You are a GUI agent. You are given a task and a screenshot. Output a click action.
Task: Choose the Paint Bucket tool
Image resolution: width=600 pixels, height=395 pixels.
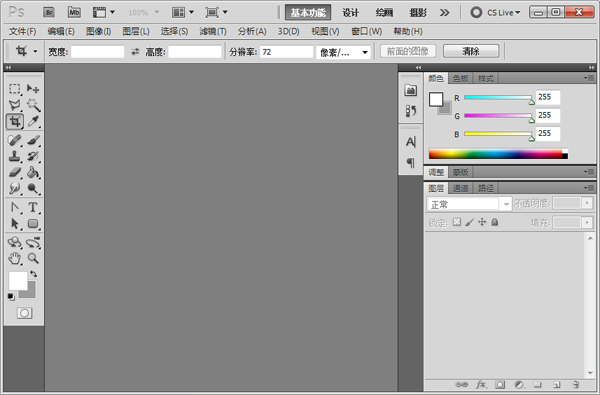coord(33,172)
